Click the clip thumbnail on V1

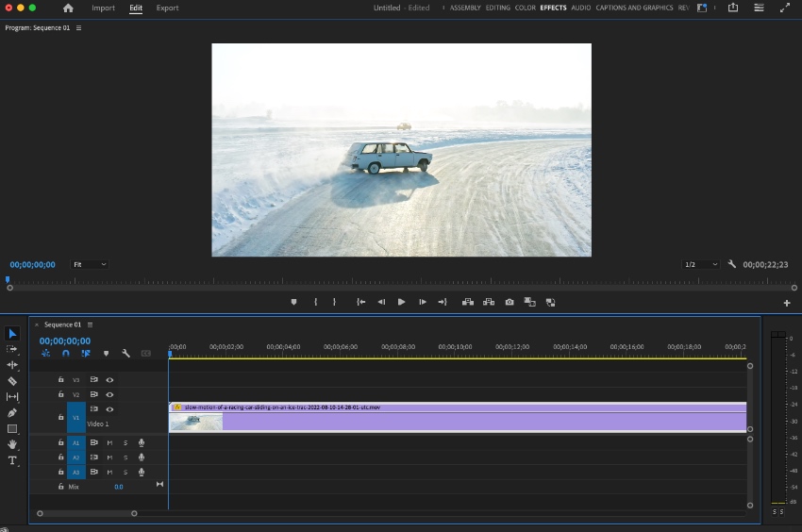tap(196, 422)
